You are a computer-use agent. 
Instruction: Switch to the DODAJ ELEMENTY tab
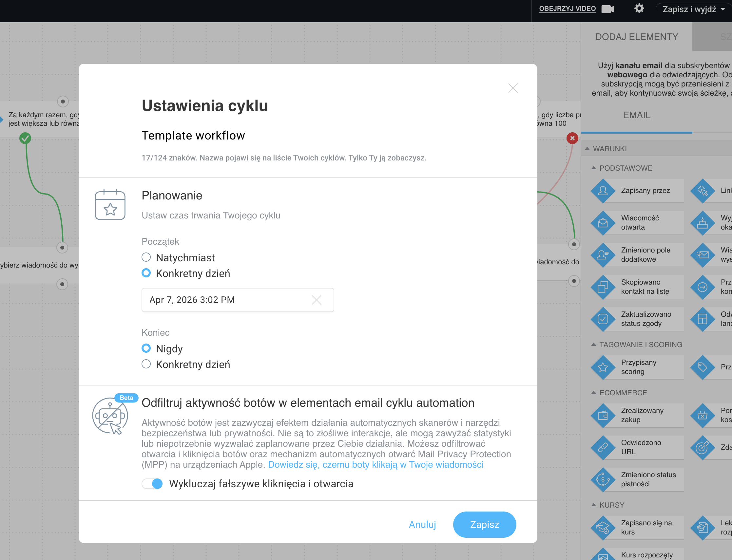636,37
